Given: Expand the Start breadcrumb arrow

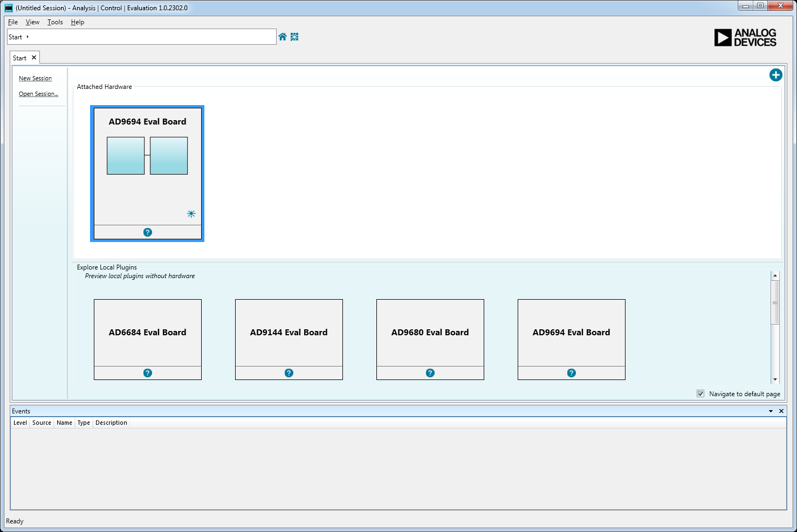Looking at the screenshot, I should click(28, 37).
